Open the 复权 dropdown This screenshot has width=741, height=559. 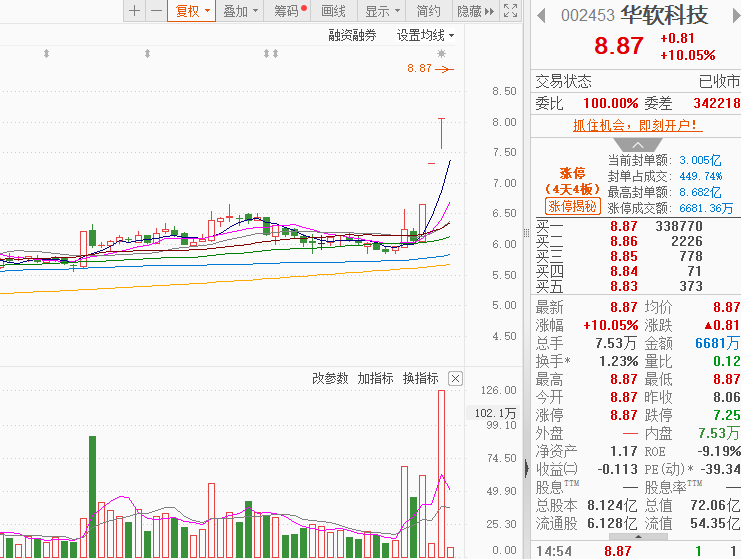[x=191, y=11]
